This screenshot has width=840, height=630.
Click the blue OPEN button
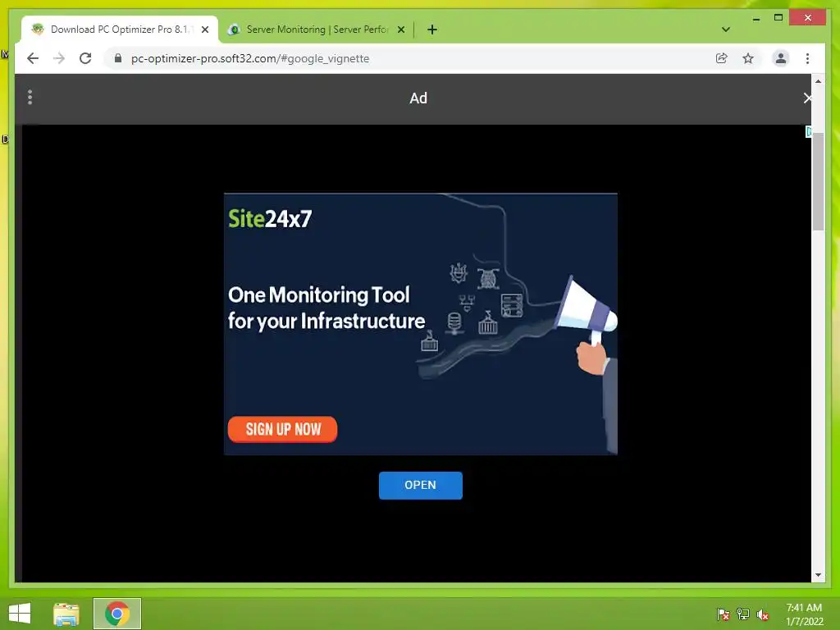pos(421,486)
